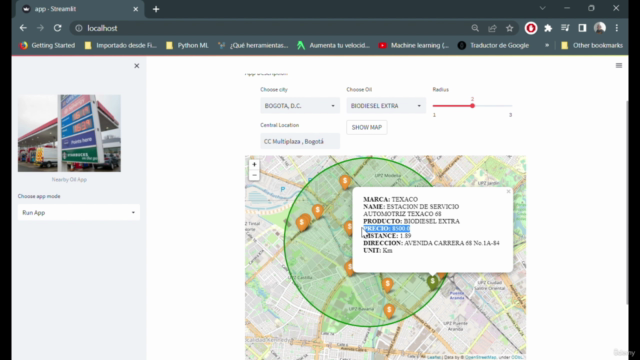Click the site information icon in address bar
The height and width of the screenshot is (360, 640).
(x=79, y=28)
